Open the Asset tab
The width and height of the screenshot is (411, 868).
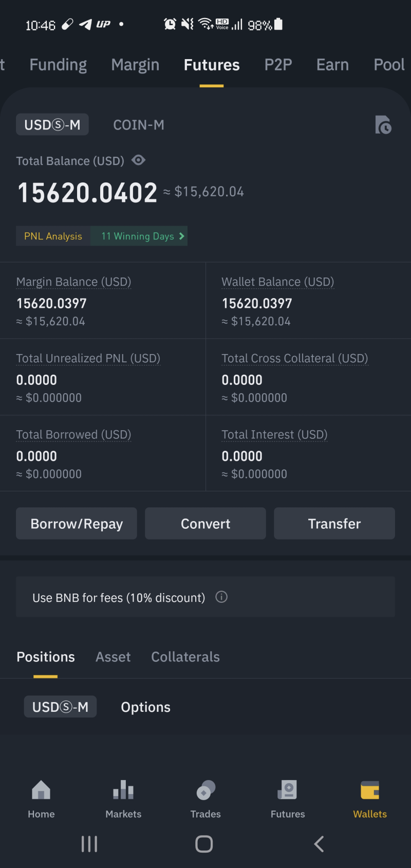tap(113, 657)
